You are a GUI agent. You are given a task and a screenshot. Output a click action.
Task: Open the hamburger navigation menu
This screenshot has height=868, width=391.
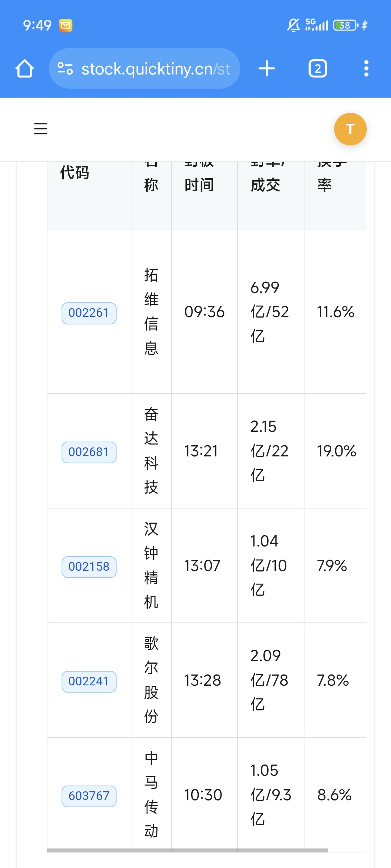pyautogui.click(x=41, y=129)
